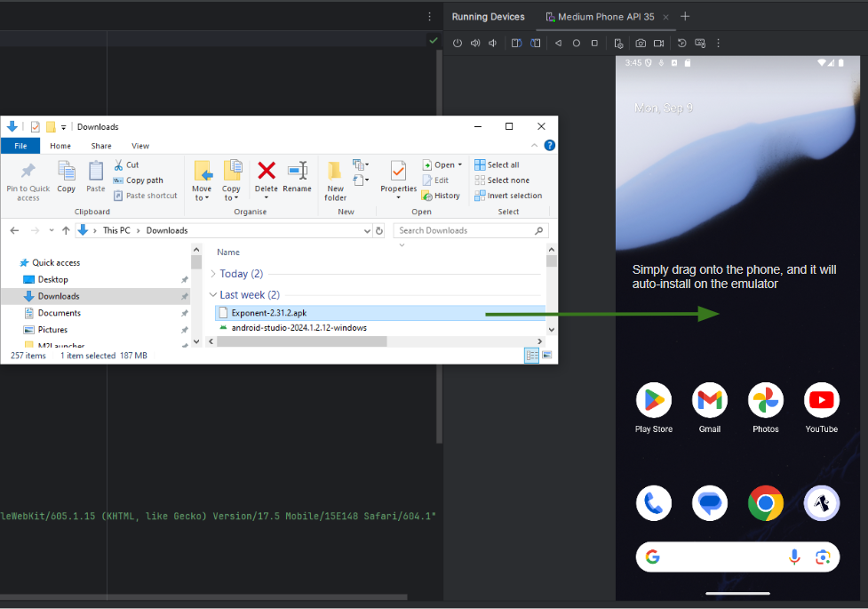This screenshot has width=868, height=609.
Task: Select the Exponent-2.31.2.apk file
Action: coord(269,313)
